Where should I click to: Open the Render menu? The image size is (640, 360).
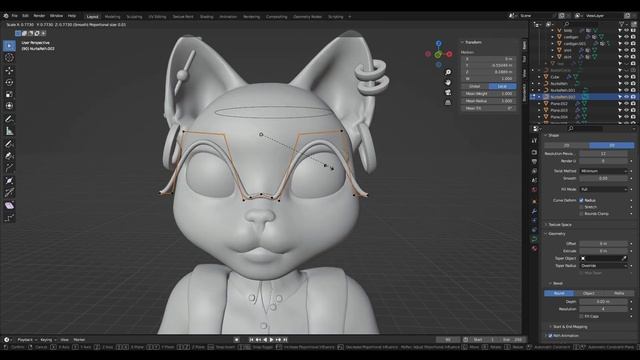click(39, 16)
